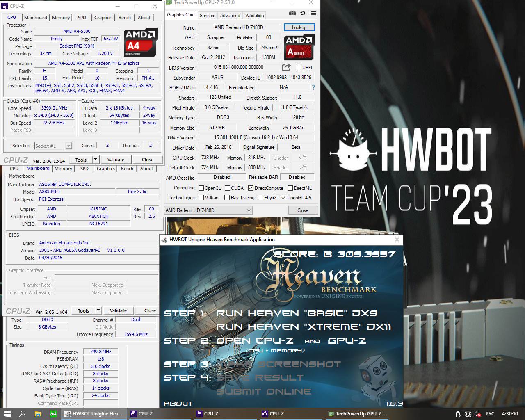The height and width of the screenshot is (420, 525).
Task: Click motherboard Model field A88X-PRO
Action: point(77,192)
